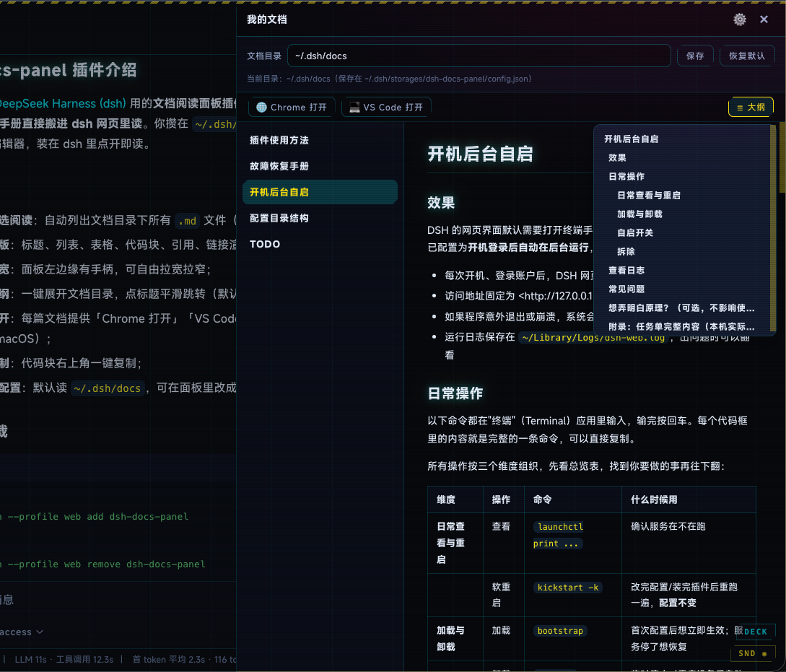Click the 效果 section heading
Image resolution: width=786 pixels, height=672 pixels.
click(440, 203)
